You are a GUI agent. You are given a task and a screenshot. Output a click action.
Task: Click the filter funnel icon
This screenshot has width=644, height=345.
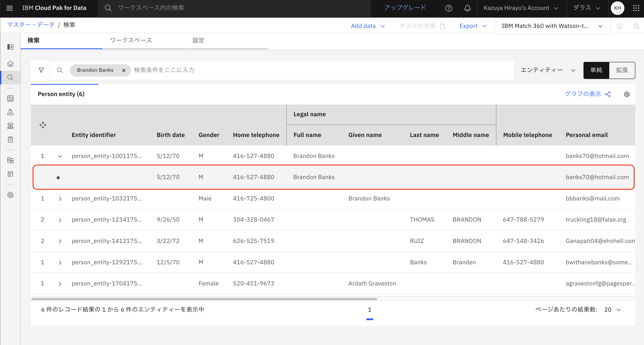(x=41, y=70)
